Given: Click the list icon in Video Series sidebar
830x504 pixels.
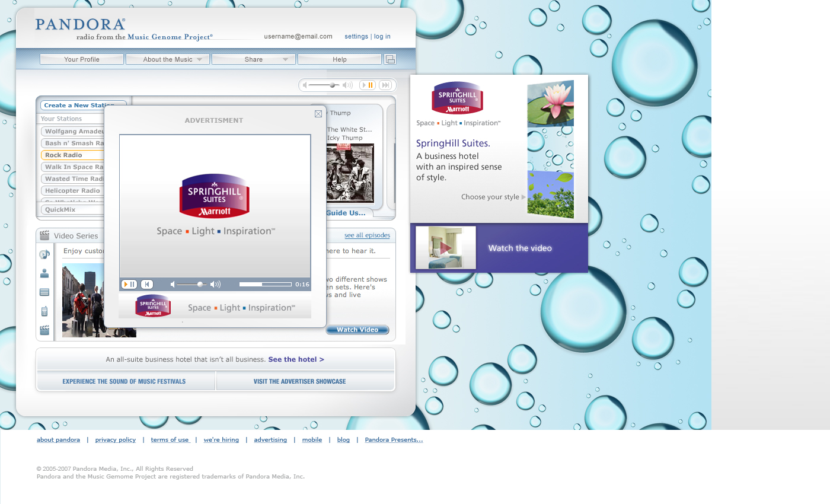Looking at the screenshot, I should point(44,292).
